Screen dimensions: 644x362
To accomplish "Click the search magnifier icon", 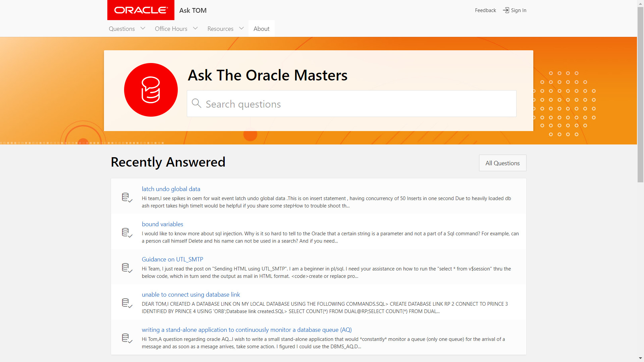I will point(197,103).
